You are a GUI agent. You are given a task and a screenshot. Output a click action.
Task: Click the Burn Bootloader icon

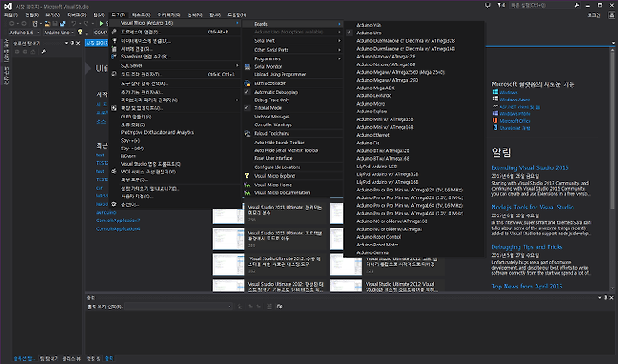[x=247, y=83]
